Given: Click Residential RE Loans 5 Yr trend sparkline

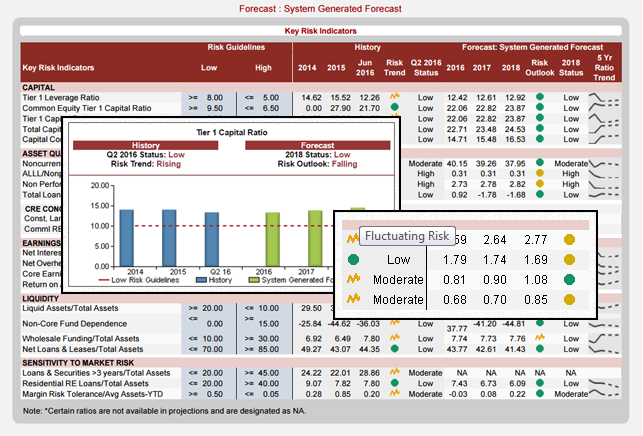Looking at the screenshot, I should [x=604, y=384].
